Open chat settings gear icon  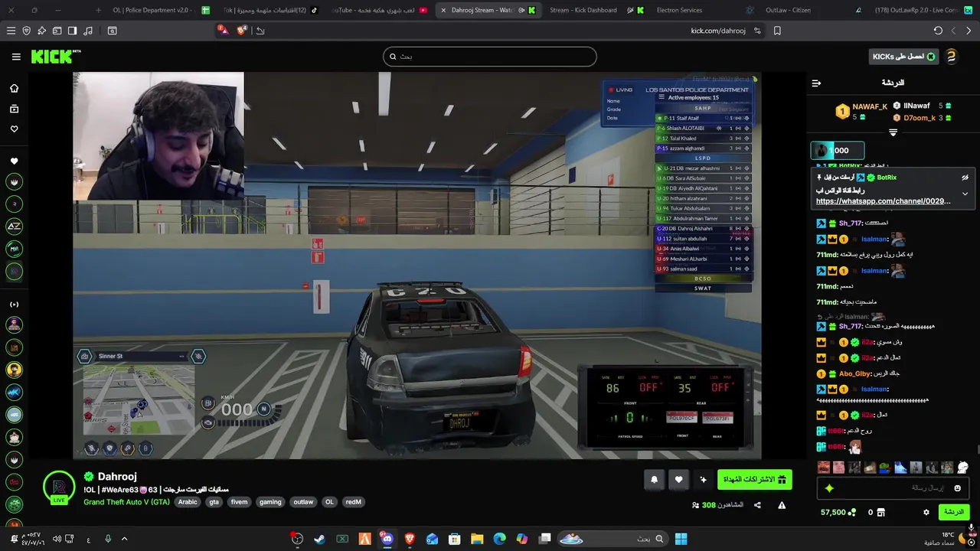tap(926, 512)
